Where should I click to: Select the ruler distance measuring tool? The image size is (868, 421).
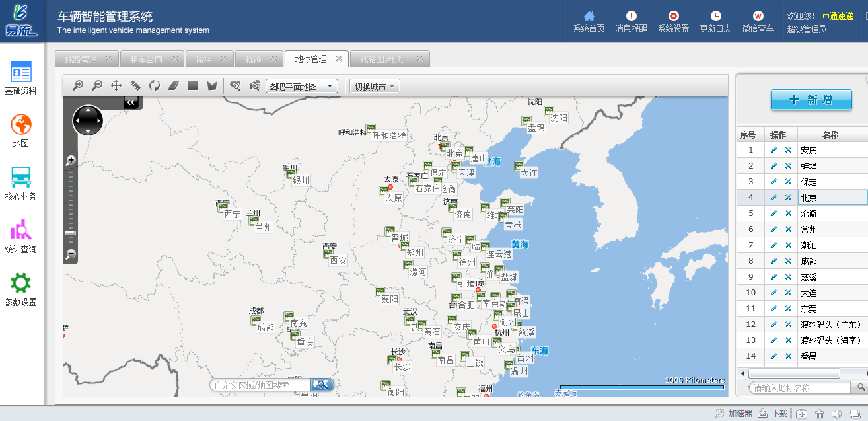click(x=135, y=85)
